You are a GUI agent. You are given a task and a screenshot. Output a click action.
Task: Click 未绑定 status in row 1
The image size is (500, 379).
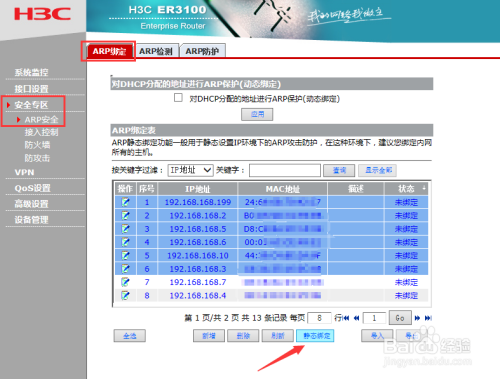406,202
